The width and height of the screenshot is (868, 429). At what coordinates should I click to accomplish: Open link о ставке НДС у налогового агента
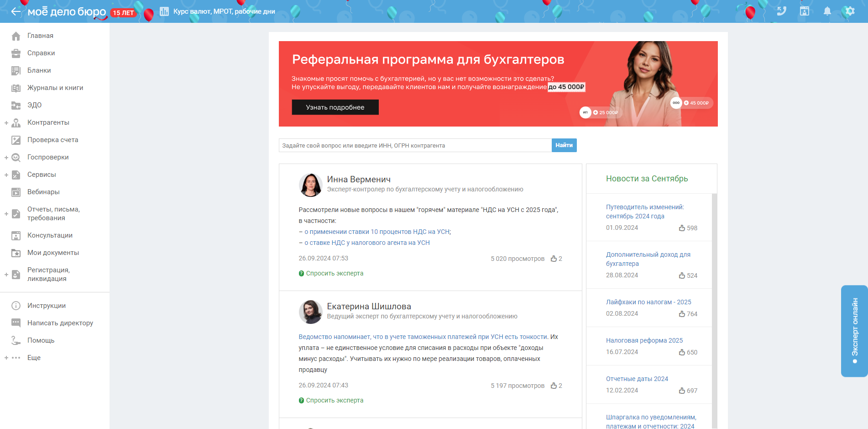[x=367, y=243]
